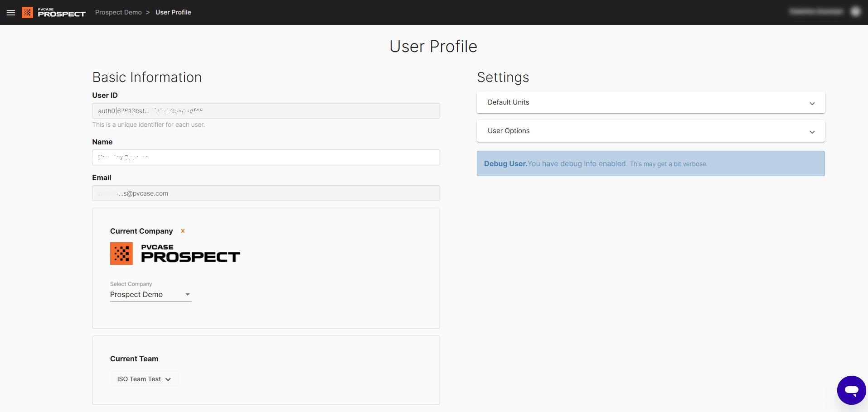Screen dimensions: 868x412
Task: Click the Prospect Demo breadcrumb
Action: tap(118, 12)
